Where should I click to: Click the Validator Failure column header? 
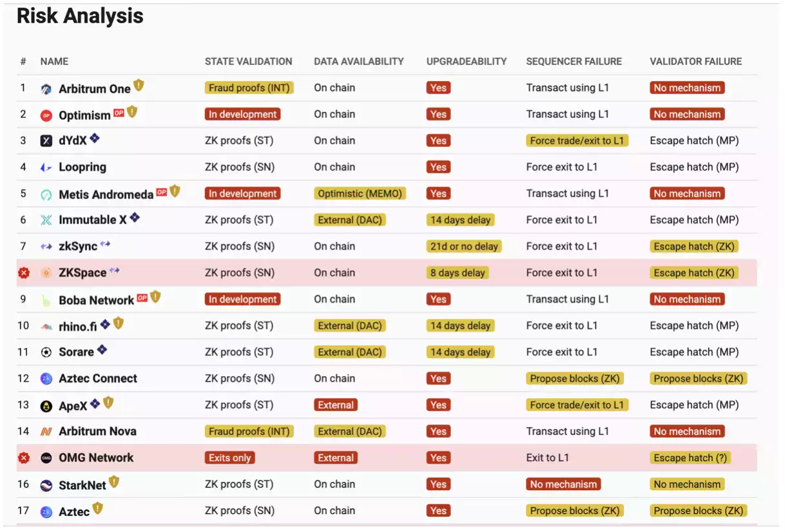(x=695, y=62)
